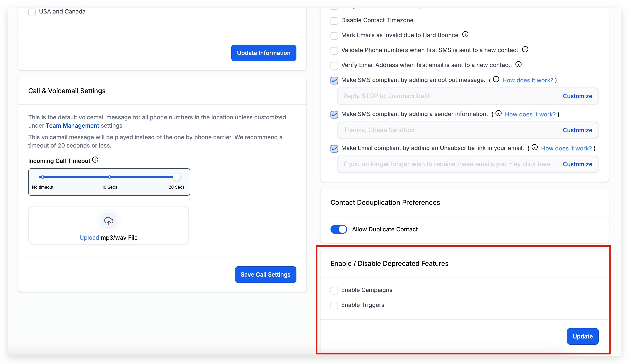The width and height of the screenshot is (629, 364).
Task: Click info icon for SMS opt out message
Action: (496, 79)
